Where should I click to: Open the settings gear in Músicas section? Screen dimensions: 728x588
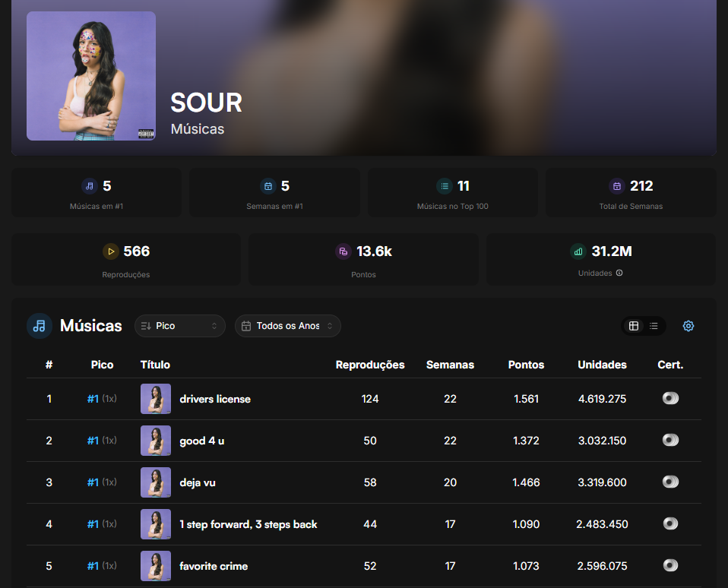688,326
